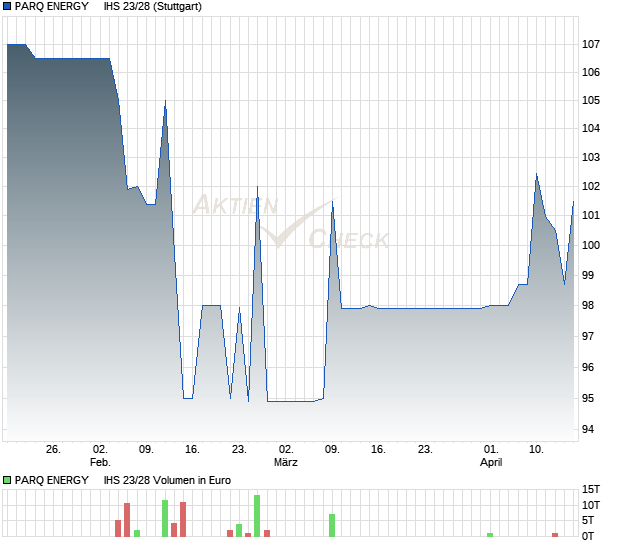Click the tallest green volume bar in late February
Screen dimensions: 620x546
click(x=257, y=516)
